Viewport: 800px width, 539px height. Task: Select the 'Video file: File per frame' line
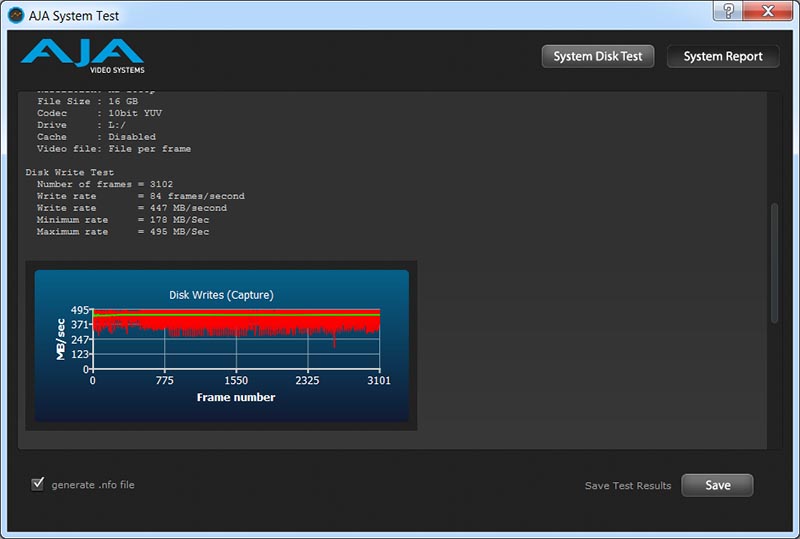(x=114, y=149)
